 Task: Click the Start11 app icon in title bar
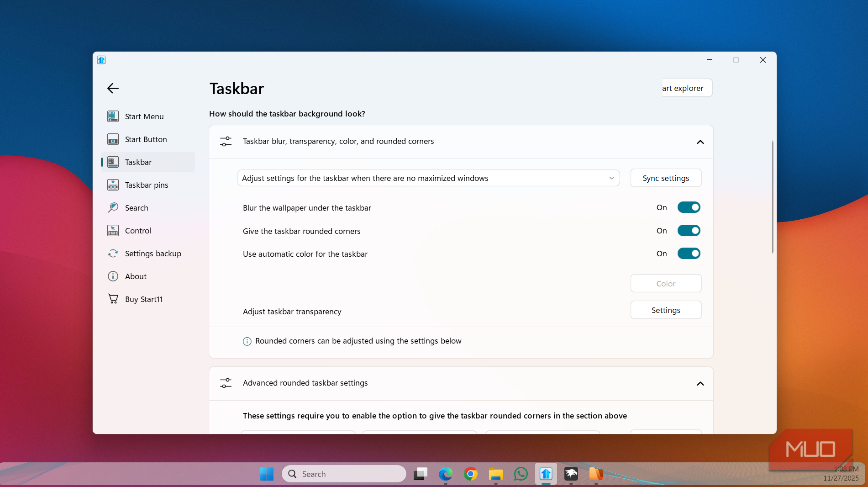pos(101,60)
